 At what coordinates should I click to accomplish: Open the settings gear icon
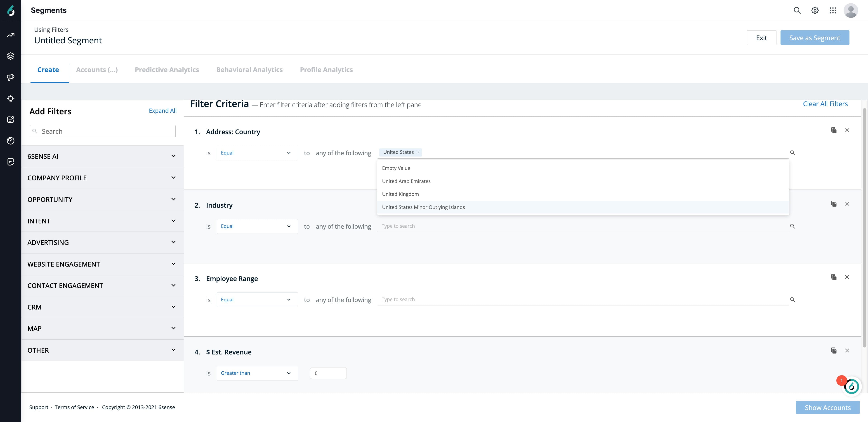point(815,10)
